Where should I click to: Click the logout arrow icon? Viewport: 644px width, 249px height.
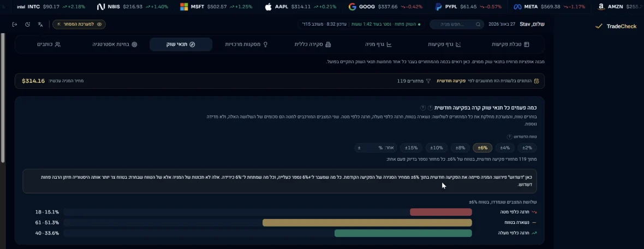click(x=15, y=24)
